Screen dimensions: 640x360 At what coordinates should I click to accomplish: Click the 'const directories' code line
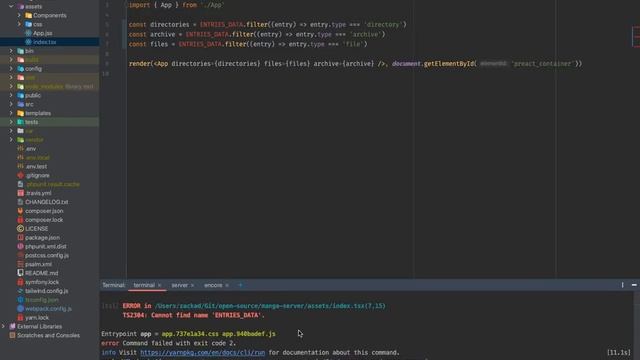pos(267,24)
